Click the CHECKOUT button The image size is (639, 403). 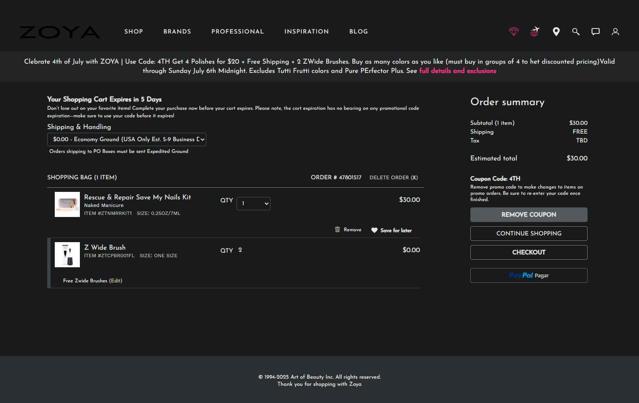pyautogui.click(x=529, y=252)
